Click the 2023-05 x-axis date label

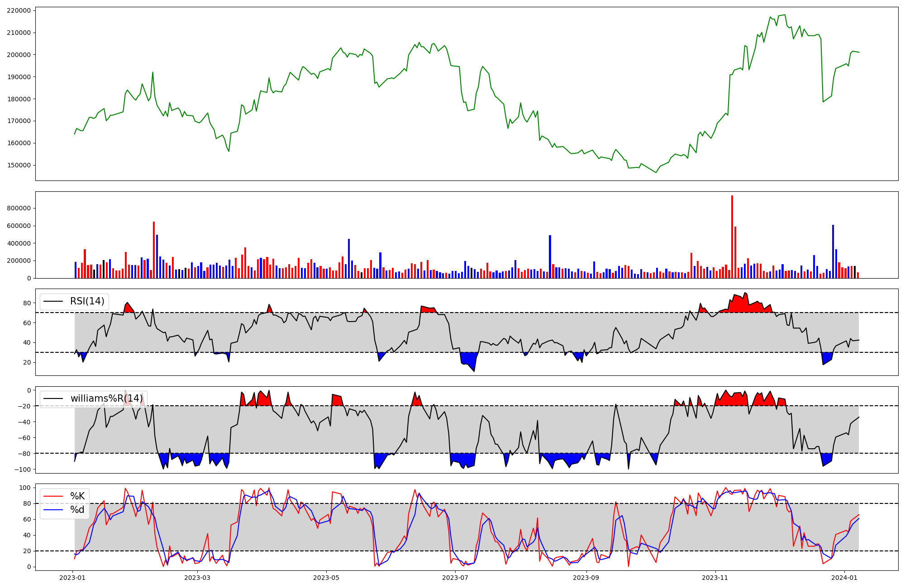[x=326, y=578]
